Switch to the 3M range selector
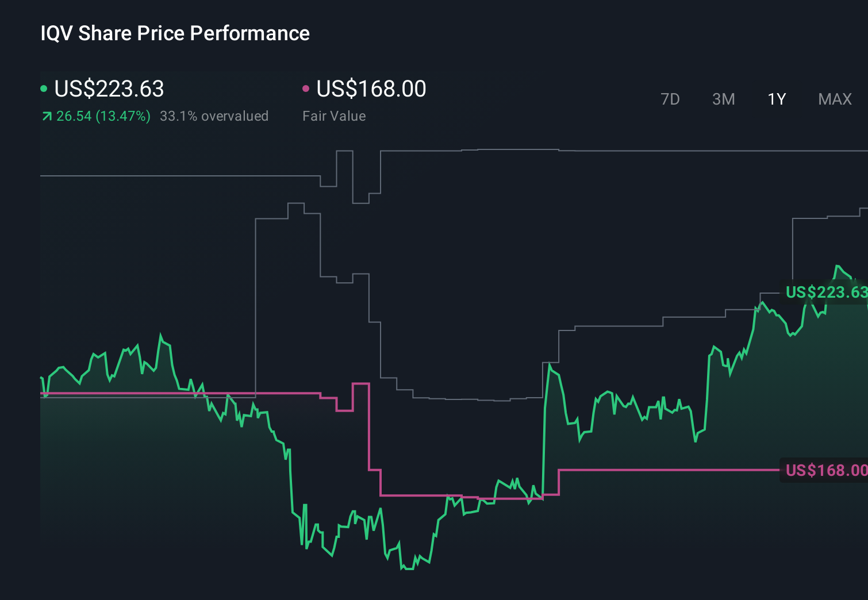 pos(723,99)
